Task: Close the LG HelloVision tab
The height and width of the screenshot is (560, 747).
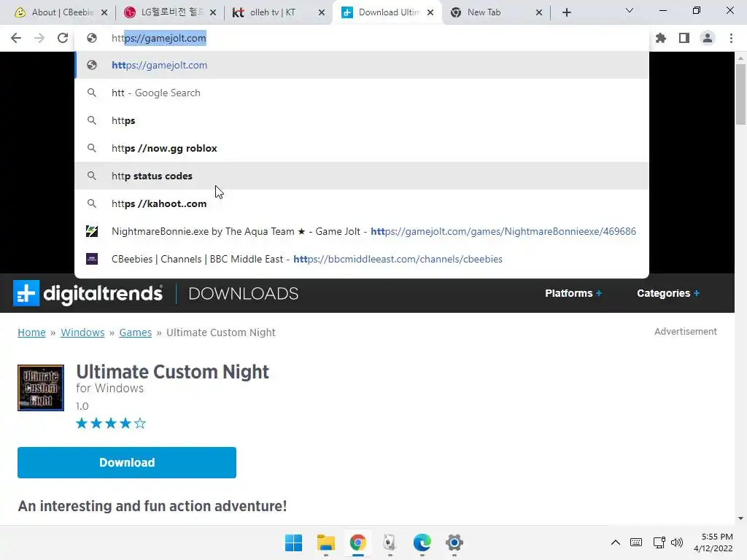Action: click(213, 12)
